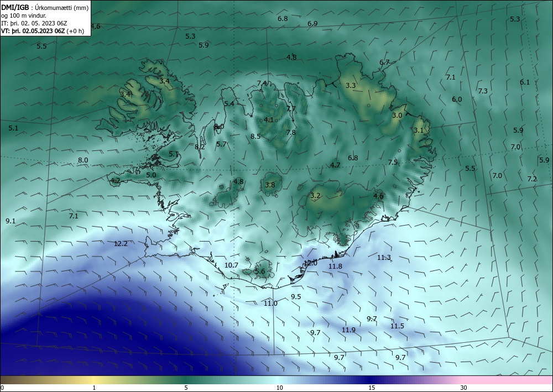Click the 3.1 value near the east fjords
The width and height of the screenshot is (553, 392).
pyautogui.click(x=418, y=130)
